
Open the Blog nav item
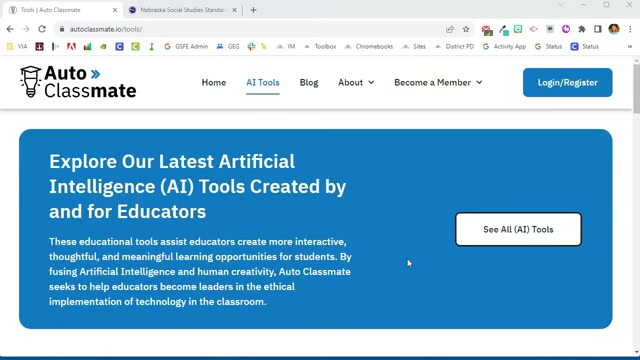click(309, 82)
